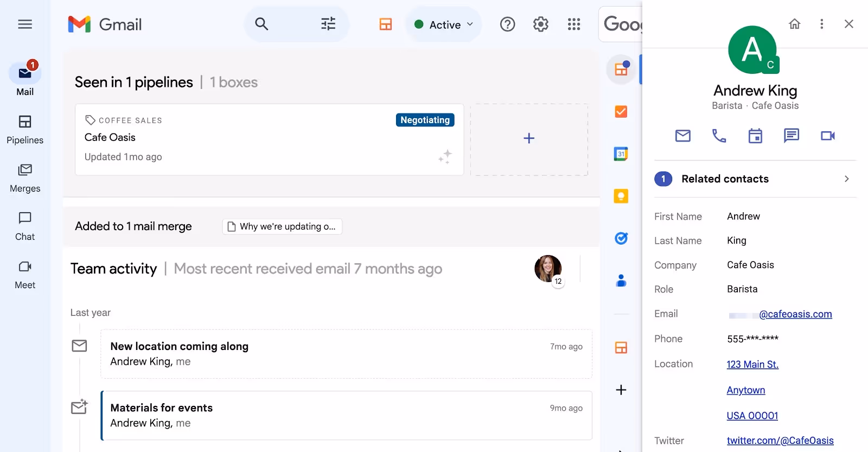
Task: Close the Andrew King contact panel
Action: pos(849,24)
